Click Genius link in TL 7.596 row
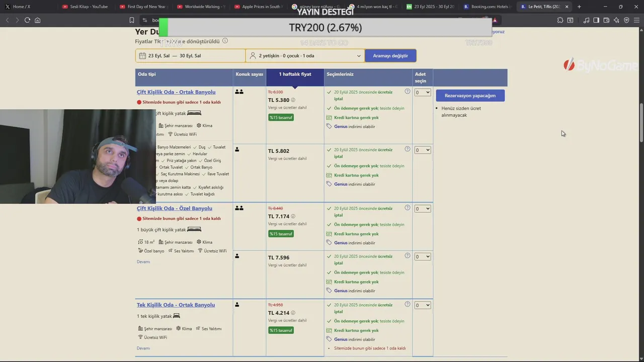Viewport: 644px width, 362px height. pos(341,291)
